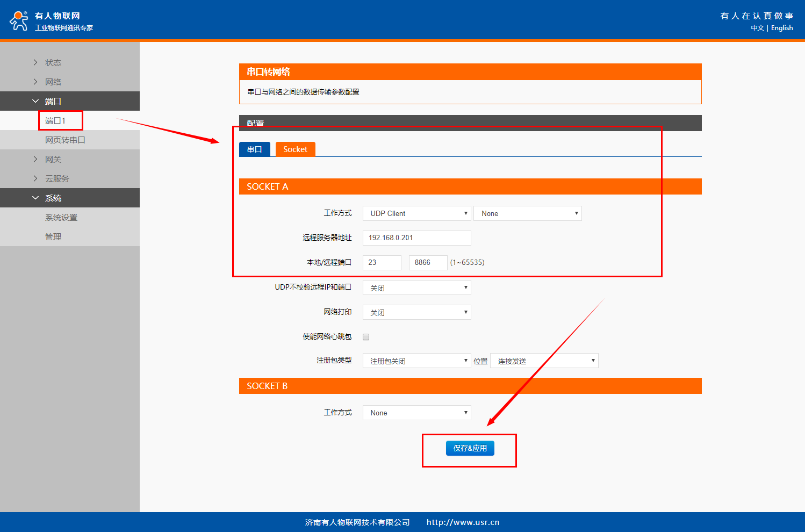
Task: Click the 保存&应用 button
Action: pyautogui.click(x=470, y=448)
